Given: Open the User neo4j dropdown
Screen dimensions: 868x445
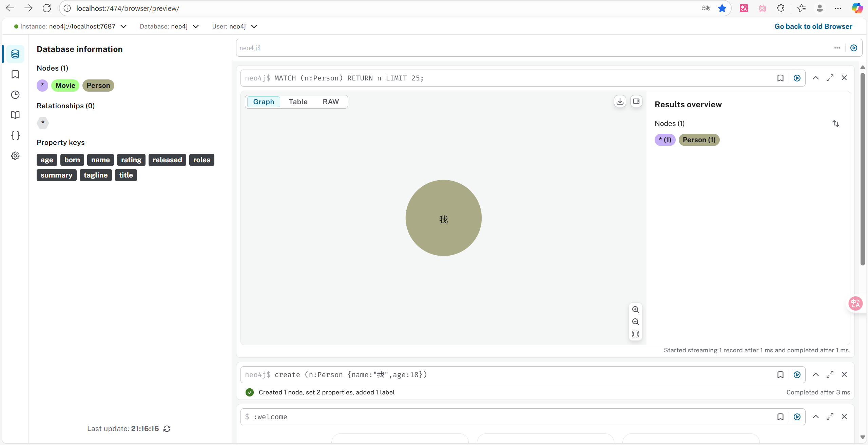Looking at the screenshot, I should pos(254,26).
